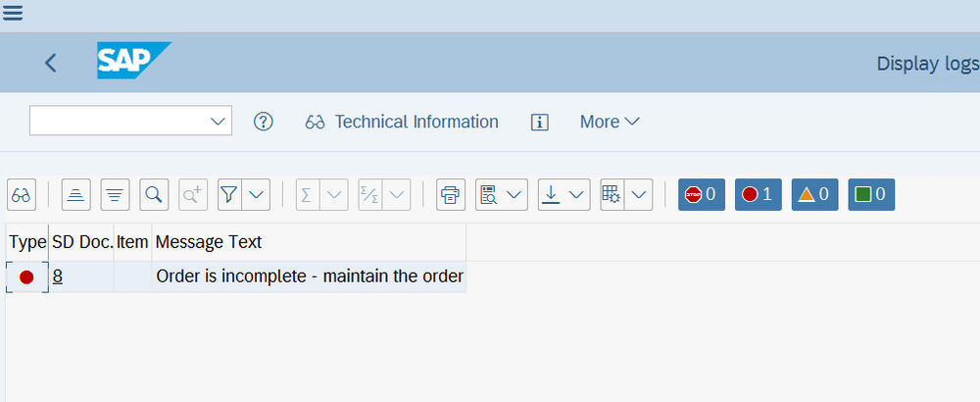Image resolution: width=980 pixels, height=402 pixels.
Task: Click the print icon
Action: point(451,194)
